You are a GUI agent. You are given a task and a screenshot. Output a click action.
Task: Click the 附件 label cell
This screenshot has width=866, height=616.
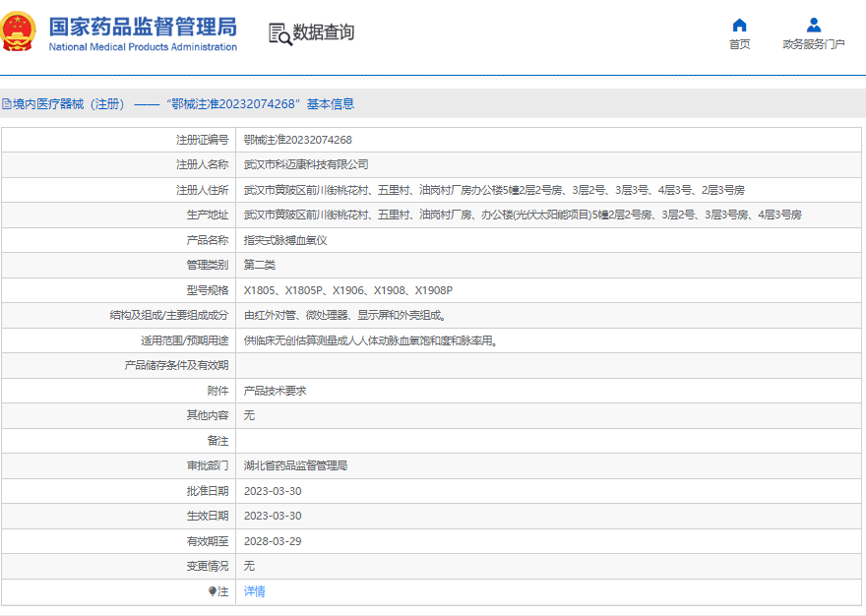click(119, 391)
